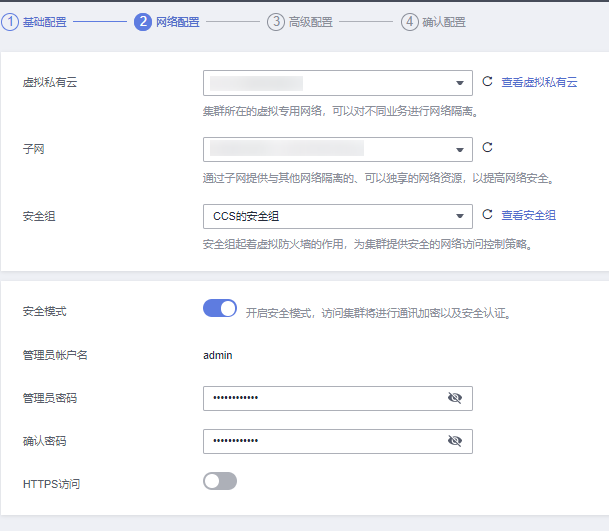Click the 虚拟私有云 help description
The width and height of the screenshot is (609, 531).
[x=341, y=111]
